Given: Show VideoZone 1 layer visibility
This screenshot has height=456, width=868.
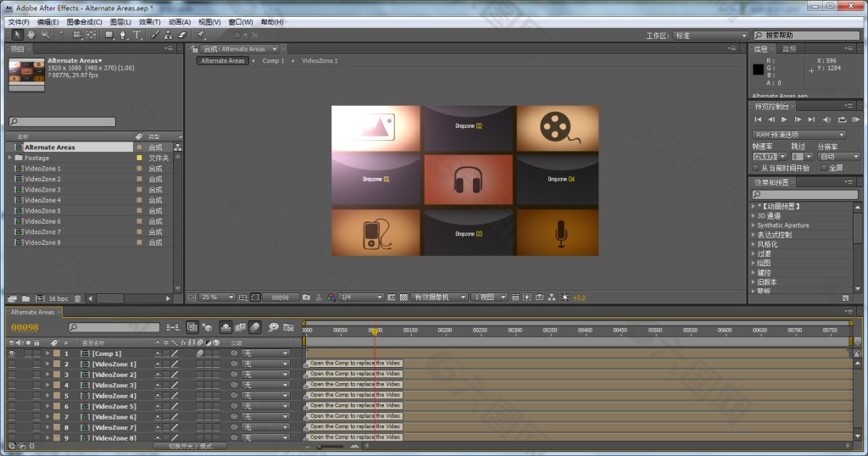Looking at the screenshot, I should [12, 364].
